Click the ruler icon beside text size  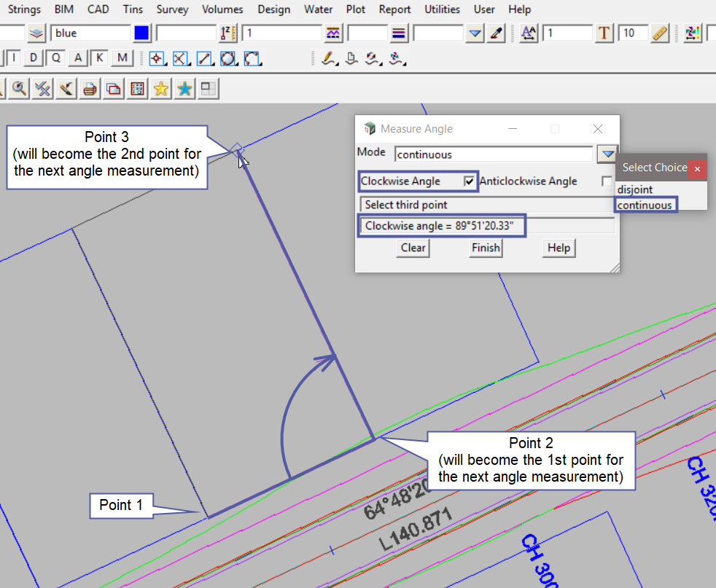point(660,34)
